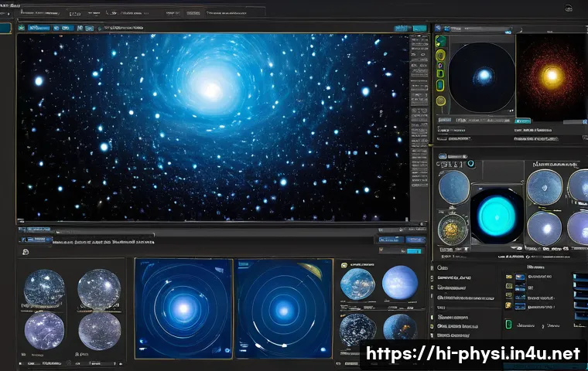The width and height of the screenshot is (588, 371).
Task: Click the small round icon under viewport left
Action: [26, 251]
